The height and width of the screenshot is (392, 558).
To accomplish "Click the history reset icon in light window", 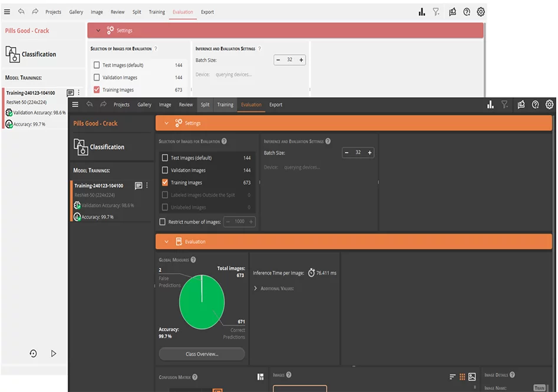I will (33, 353).
